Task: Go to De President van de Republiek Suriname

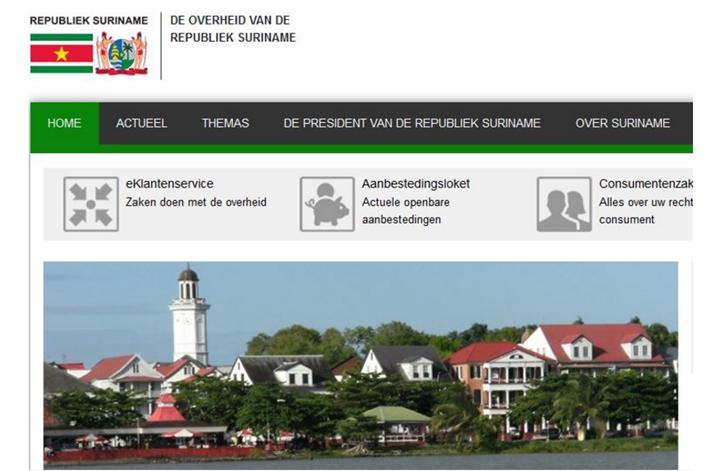Action: pyautogui.click(x=412, y=123)
